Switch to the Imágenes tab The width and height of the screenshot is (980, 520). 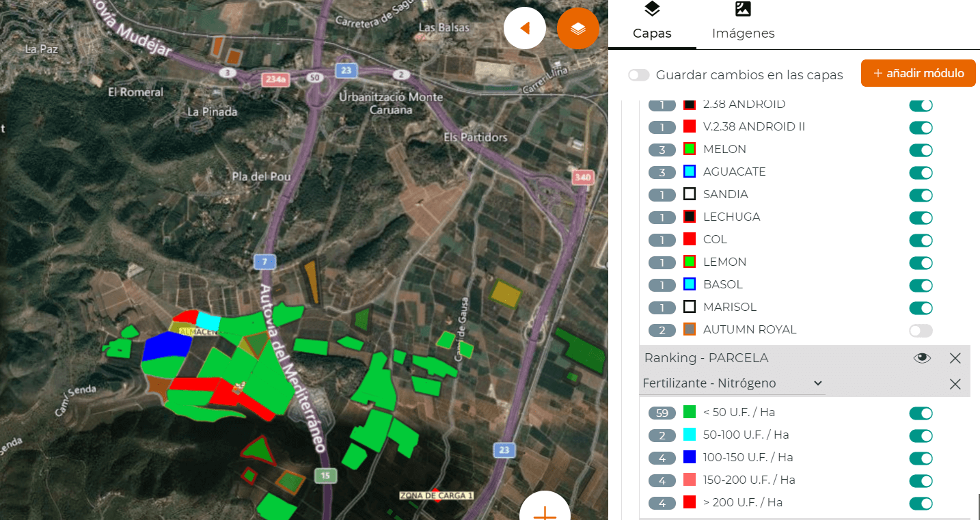[743, 33]
